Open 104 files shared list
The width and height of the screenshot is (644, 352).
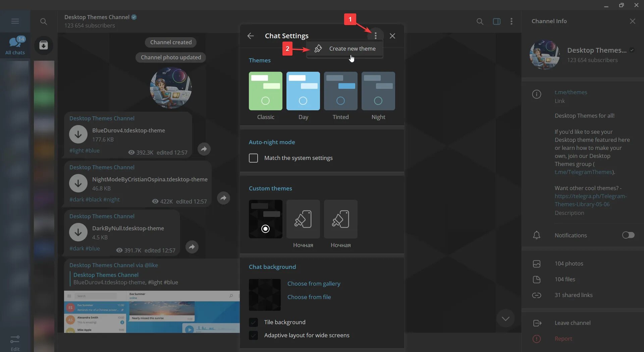(x=565, y=279)
